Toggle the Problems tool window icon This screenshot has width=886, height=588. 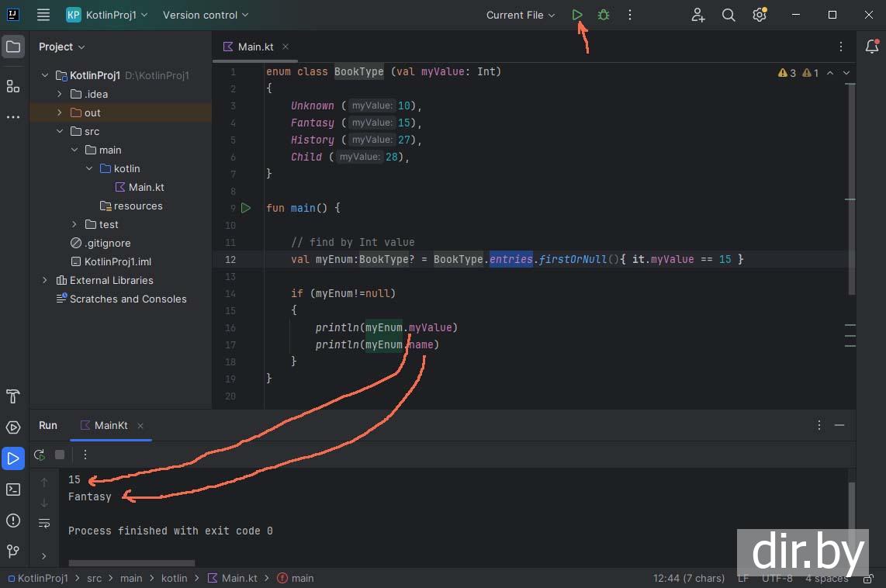click(13, 521)
